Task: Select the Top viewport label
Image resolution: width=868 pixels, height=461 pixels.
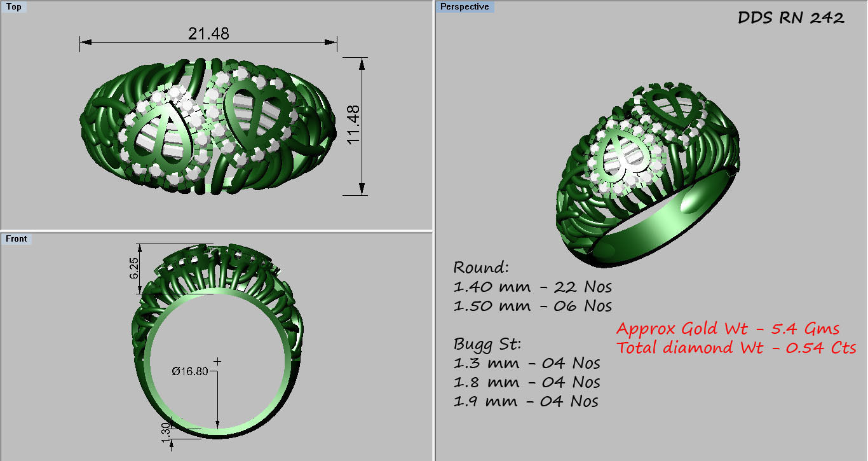Action: (14, 7)
